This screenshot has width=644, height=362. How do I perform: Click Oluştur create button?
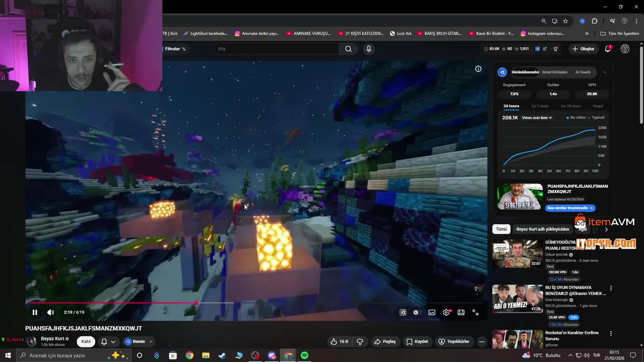[583, 49]
